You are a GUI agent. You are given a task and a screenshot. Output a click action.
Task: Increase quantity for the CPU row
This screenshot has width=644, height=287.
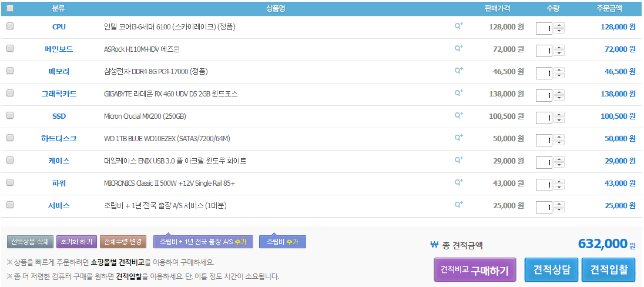(x=559, y=25)
